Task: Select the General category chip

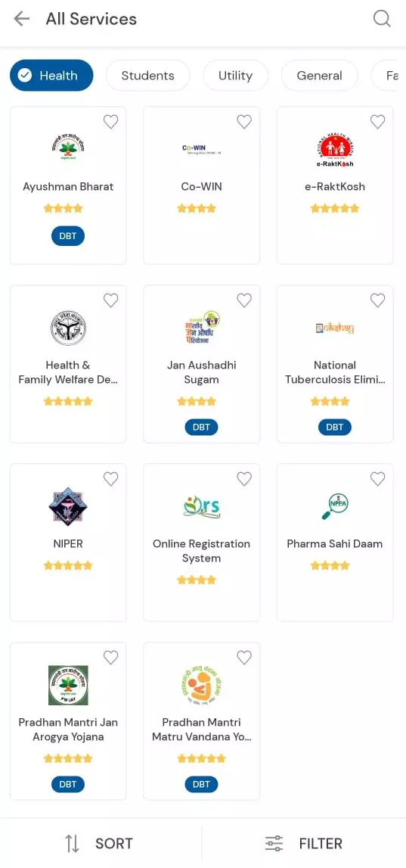Action: tap(319, 75)
